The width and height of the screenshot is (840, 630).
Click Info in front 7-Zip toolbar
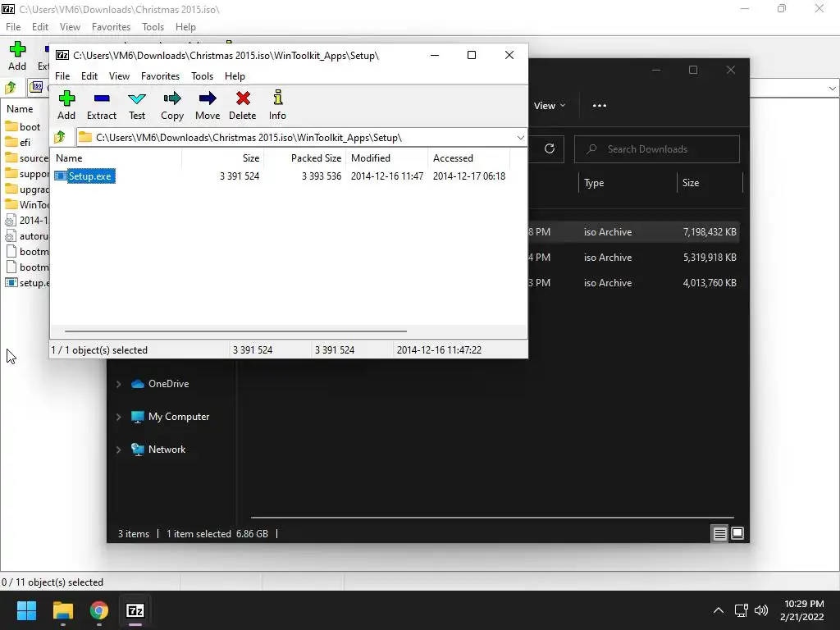click(x=277, y=105)
